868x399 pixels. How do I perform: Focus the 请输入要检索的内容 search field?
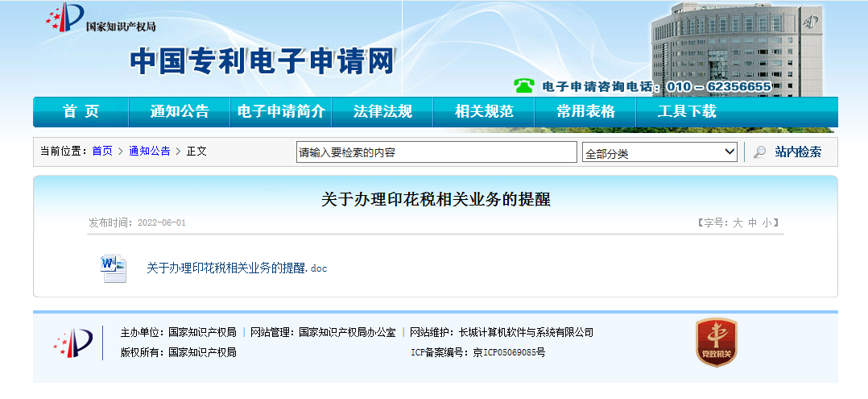click(436, 152)
